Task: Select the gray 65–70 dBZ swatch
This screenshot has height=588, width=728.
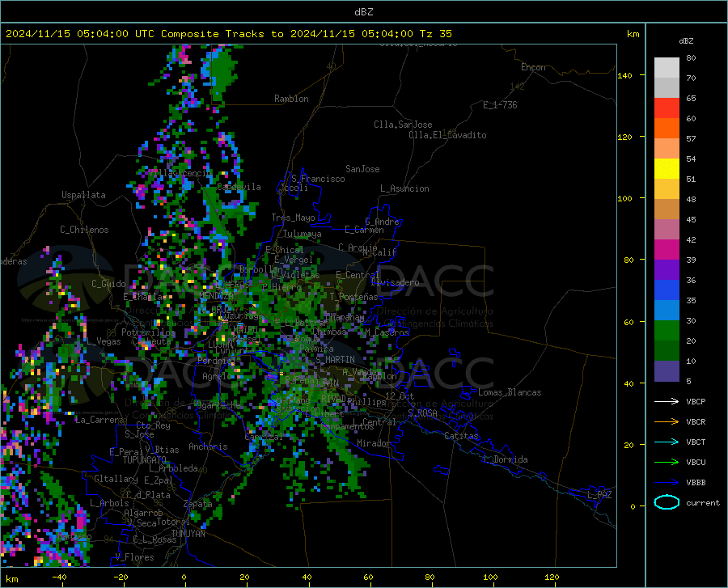Action: click(667, 87)
